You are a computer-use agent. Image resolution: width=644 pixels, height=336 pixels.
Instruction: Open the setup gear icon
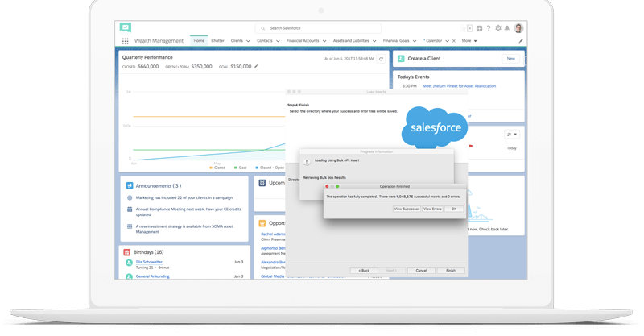(498, 28)
